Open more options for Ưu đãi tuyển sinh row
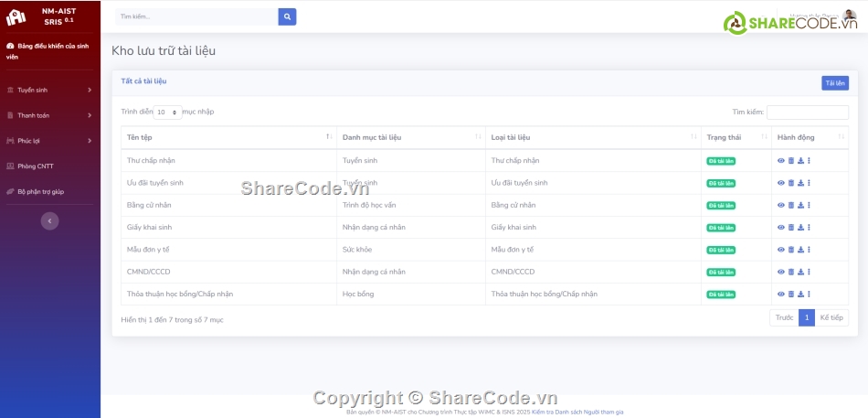Viewport: 868px width, 418px height. (x=809, y=183)
